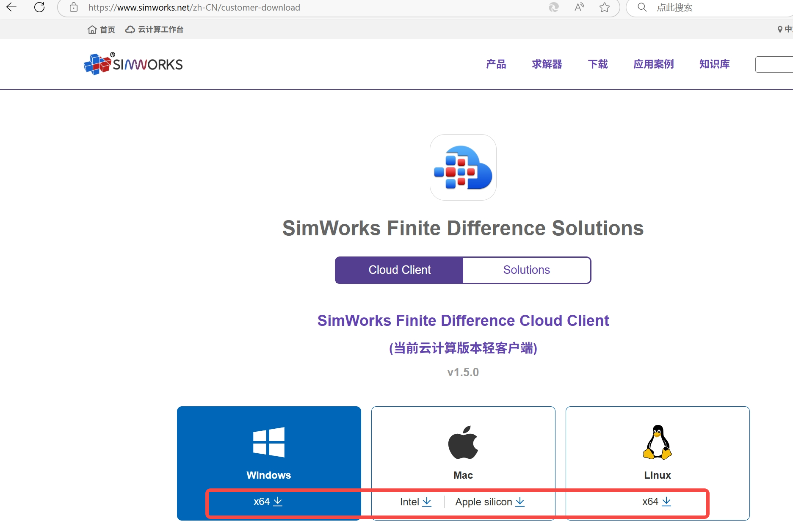
Task: Add page to favorites with star icon
Action: pos(605,7)
